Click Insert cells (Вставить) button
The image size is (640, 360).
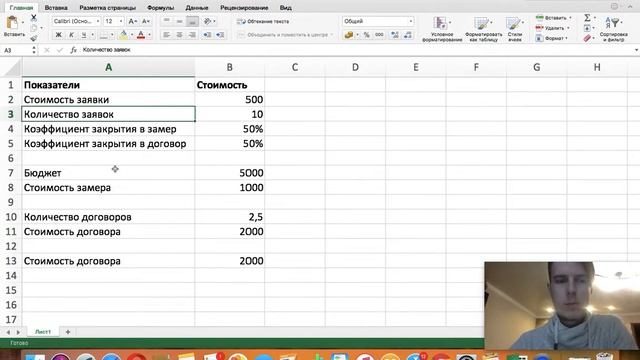[552, 18]
